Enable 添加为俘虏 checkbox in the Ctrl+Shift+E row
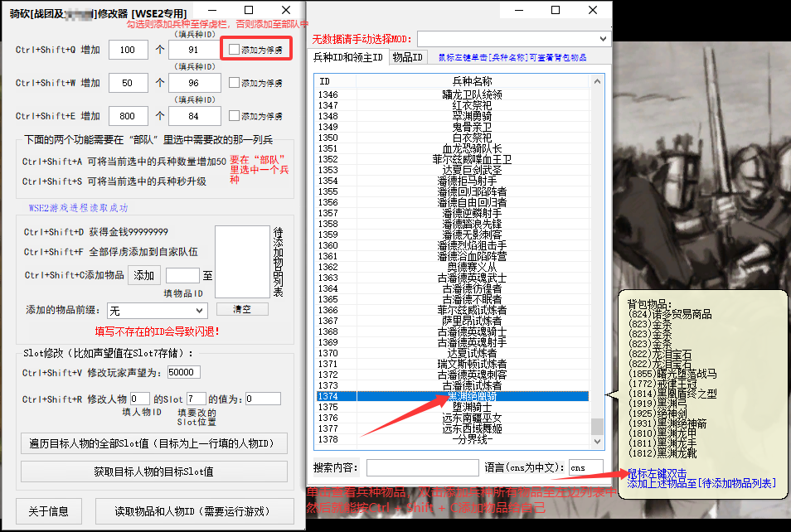This screenshot has width=791, height=532. click(235, 116)
